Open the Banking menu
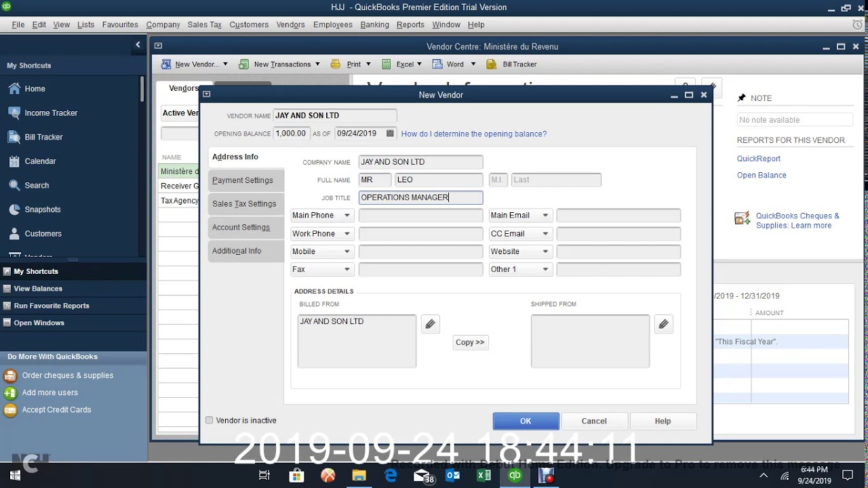Screen dimensions: 868x488 point(374,24)
